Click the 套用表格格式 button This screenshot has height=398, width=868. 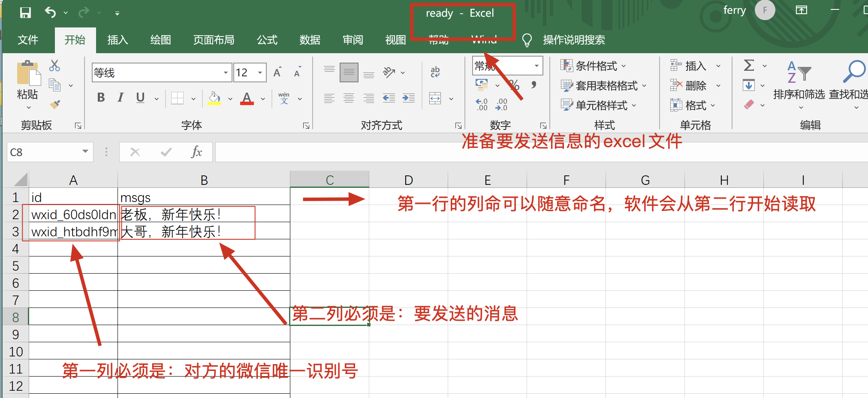(603, 85)
